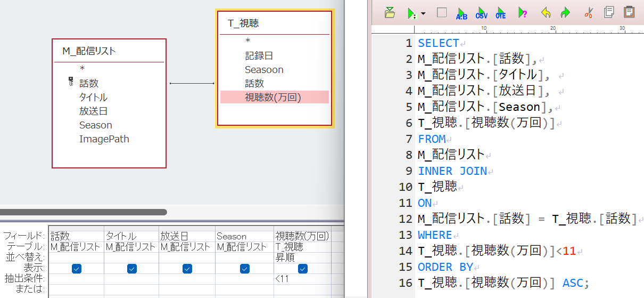Click the FROM keyword on line 7
The height and width of the screenshot is (298, 644).
point(432,139)
